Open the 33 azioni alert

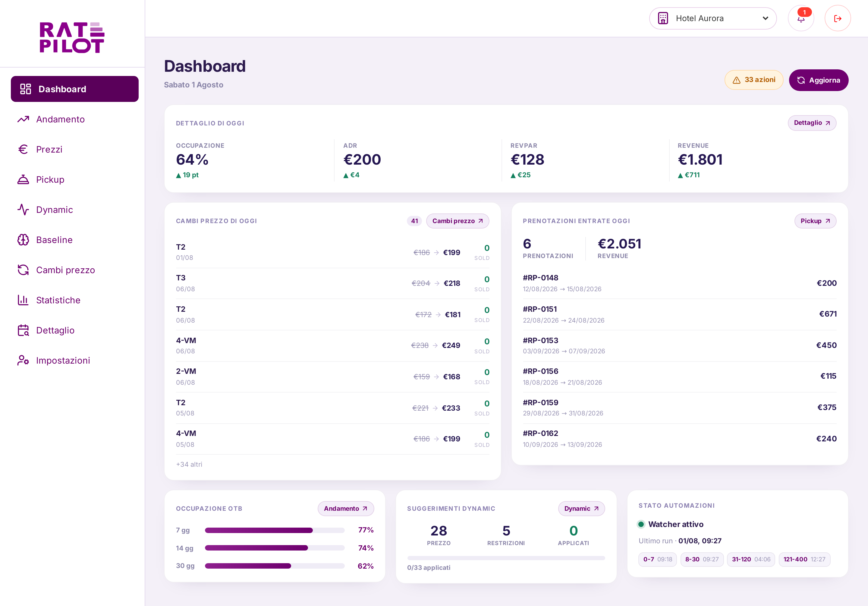(754, 80)
